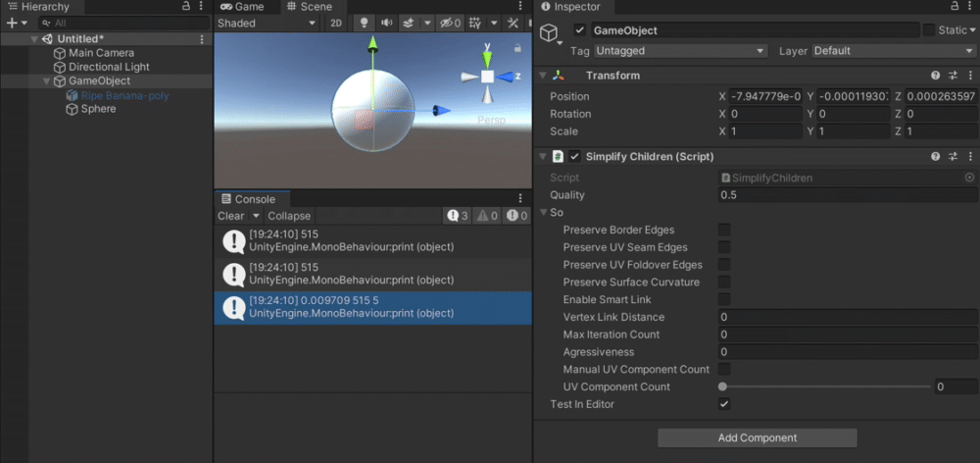Switch to the Scene tab

310,7
